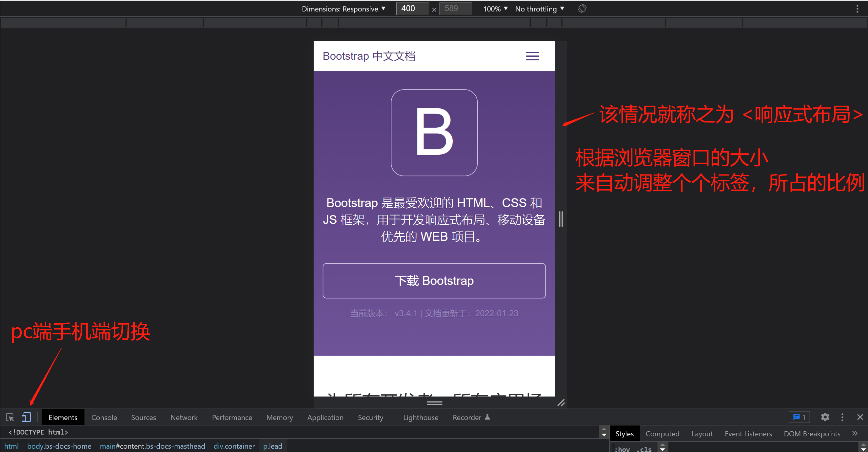Open the No throttling dropdown

(x=539, y=9)
